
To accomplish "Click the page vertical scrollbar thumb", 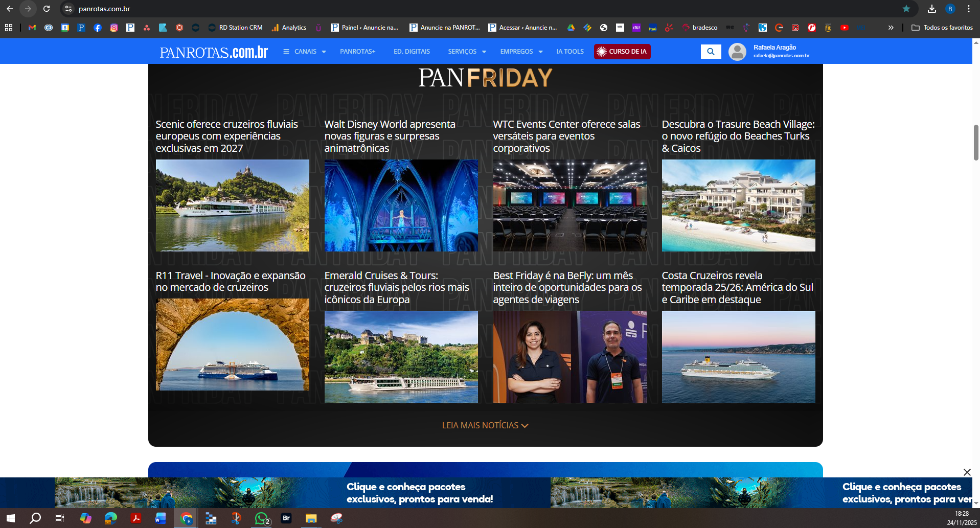I will point(976,143).
